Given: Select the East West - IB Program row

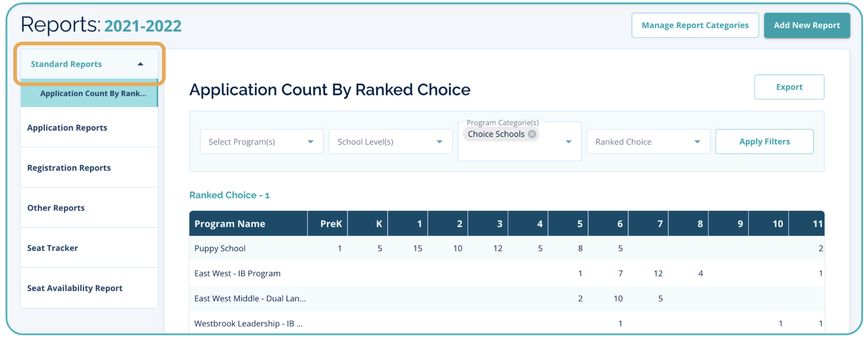Looking at the screenshot, I should [x=237, y=273].
